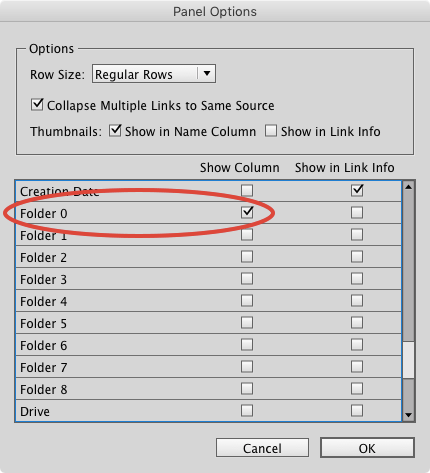
Task: Enable Show in Link Info for Folder 2
Action: [357, 256]
